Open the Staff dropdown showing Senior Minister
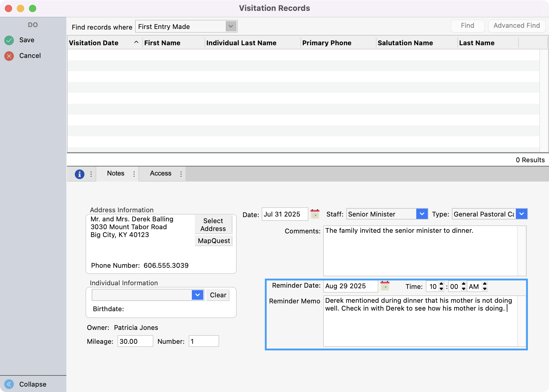This screenshot has width=549, height=392. (x=422, y=214)
